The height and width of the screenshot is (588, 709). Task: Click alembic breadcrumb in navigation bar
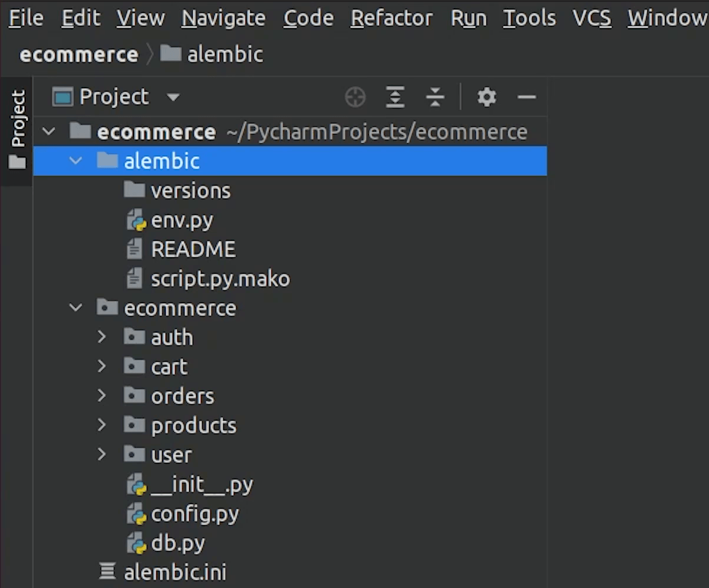pos(224,55)
